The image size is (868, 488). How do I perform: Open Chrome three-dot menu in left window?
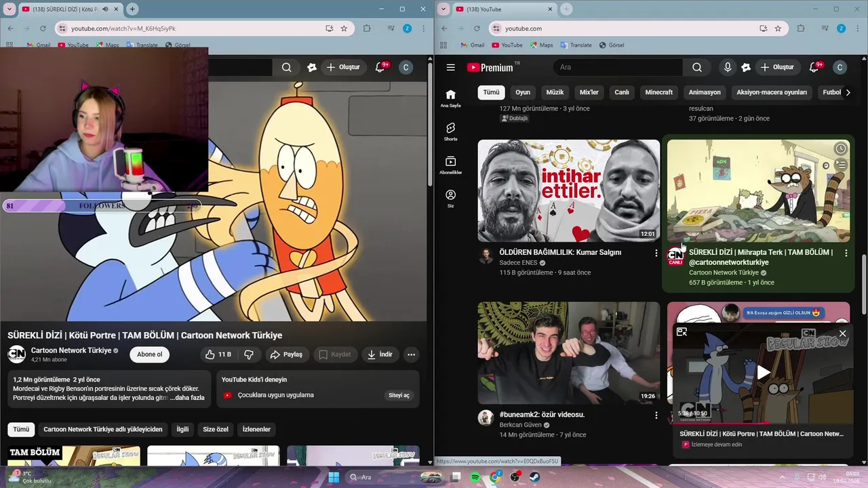tap(424, 28)
